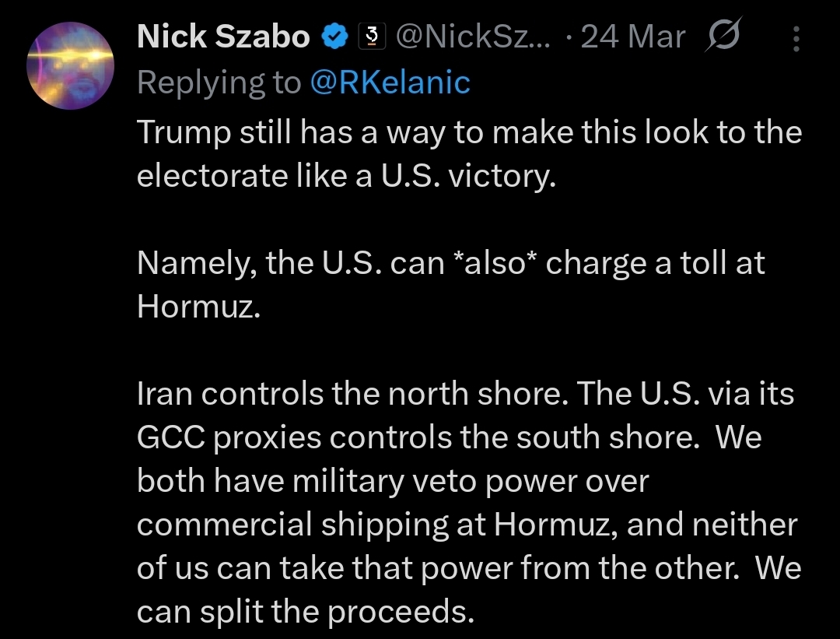The image size is (840, 639).
Task: Click the Nick Szabo display name
Action: 223,37
